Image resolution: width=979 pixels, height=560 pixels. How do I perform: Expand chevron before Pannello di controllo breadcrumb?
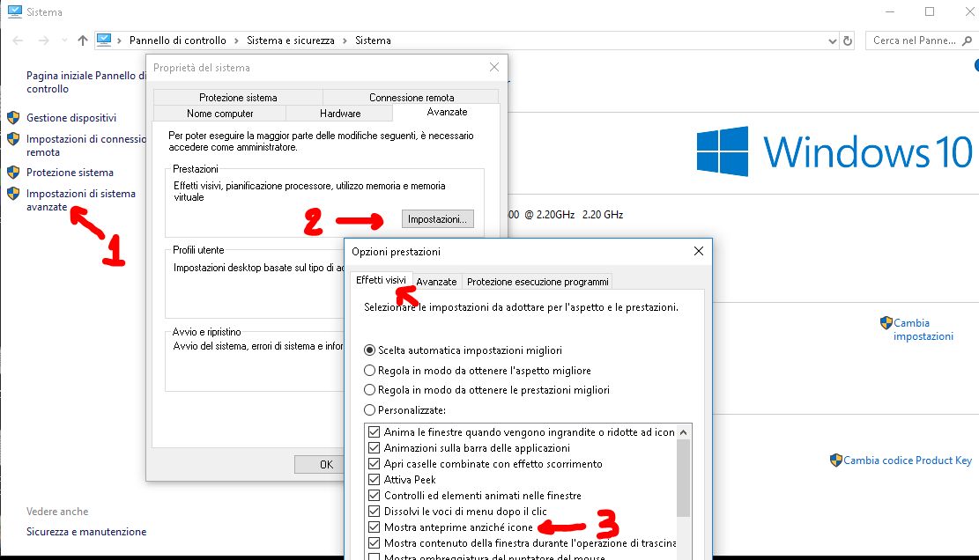pyautogui.click(x=119, y=41)
